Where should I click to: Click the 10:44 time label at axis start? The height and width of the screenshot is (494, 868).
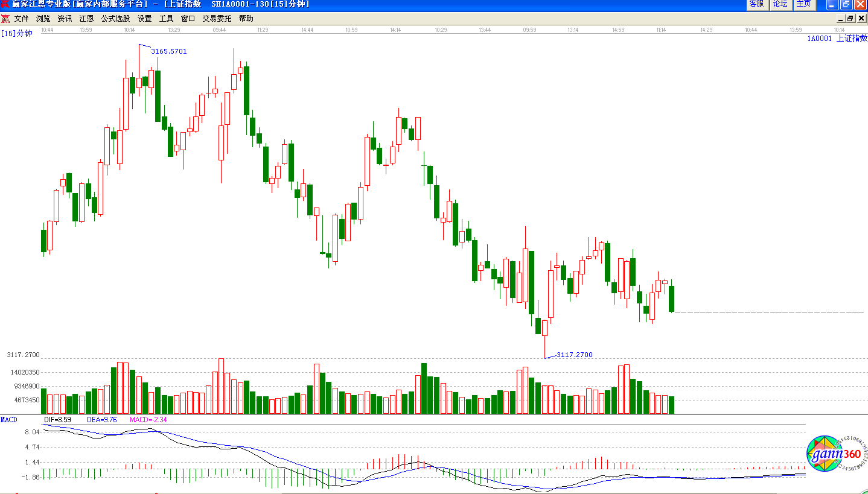click(x=47, y=30)
